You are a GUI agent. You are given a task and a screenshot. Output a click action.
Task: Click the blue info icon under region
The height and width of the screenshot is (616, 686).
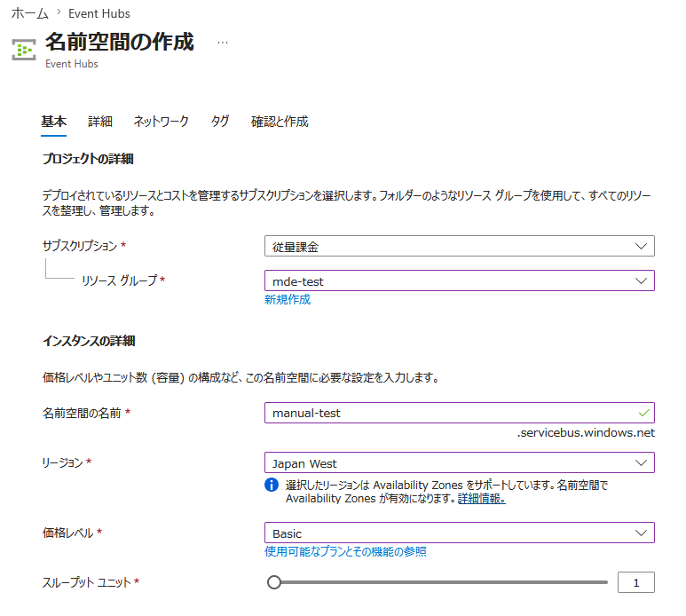click(x=272, y=485)
